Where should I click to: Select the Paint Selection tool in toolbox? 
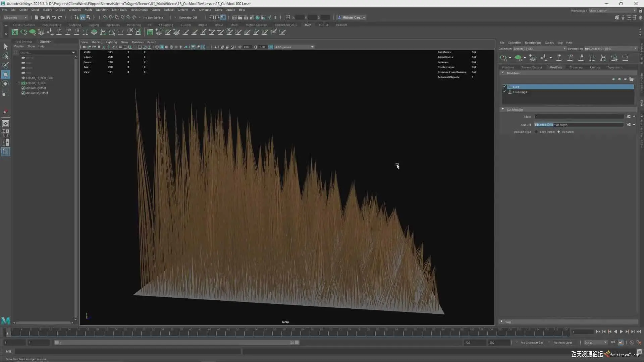(x=6, y=65)
